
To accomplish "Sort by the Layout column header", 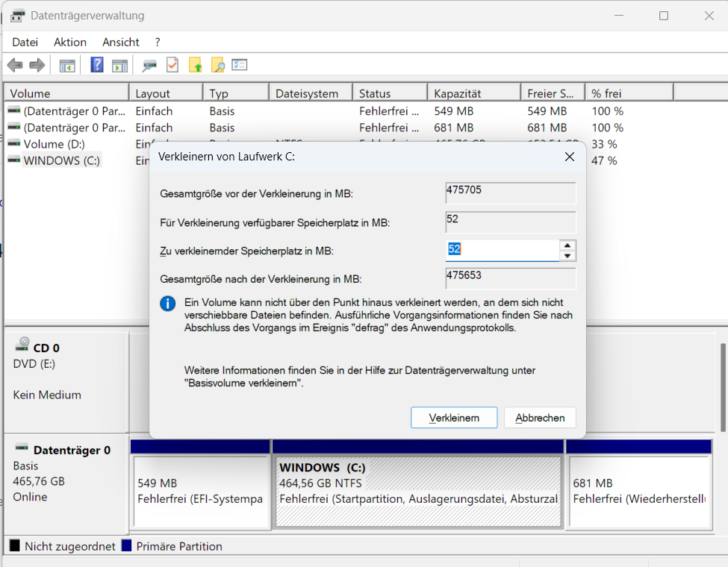I will (x=167, y=93).
